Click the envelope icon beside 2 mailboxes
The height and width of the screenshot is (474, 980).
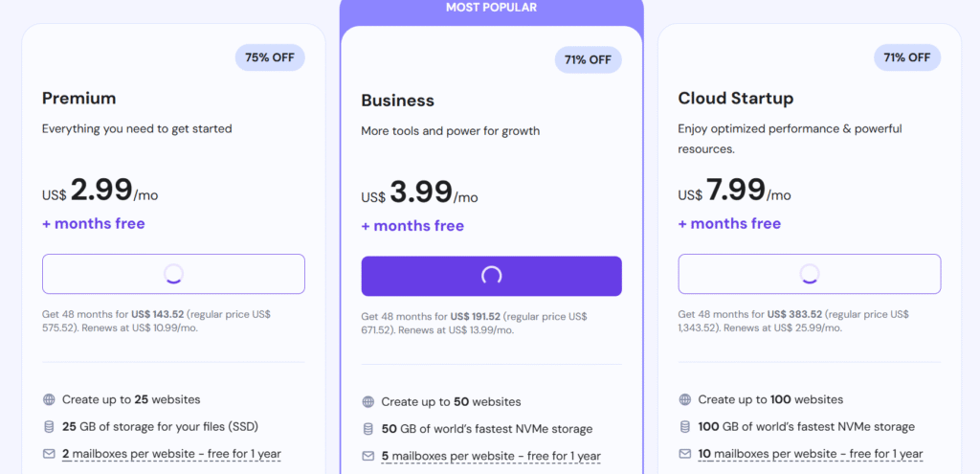click(50, 454)
